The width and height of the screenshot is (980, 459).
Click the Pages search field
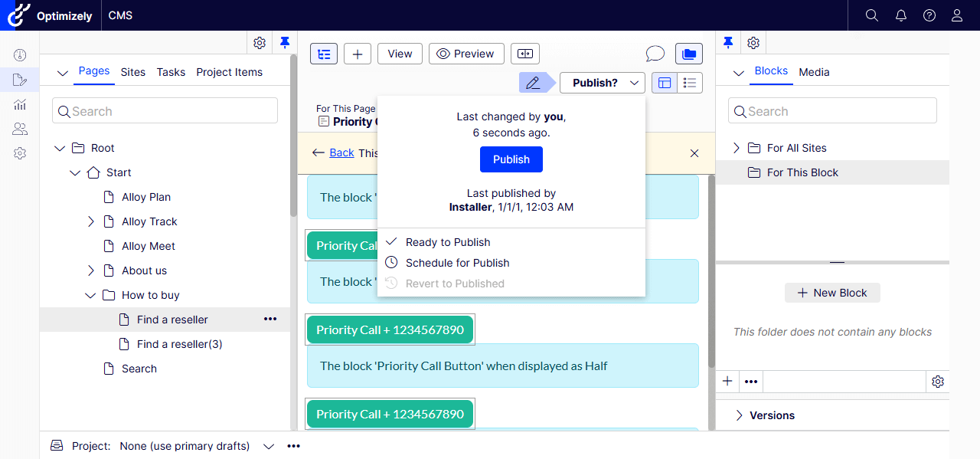[x=165, y=111]
